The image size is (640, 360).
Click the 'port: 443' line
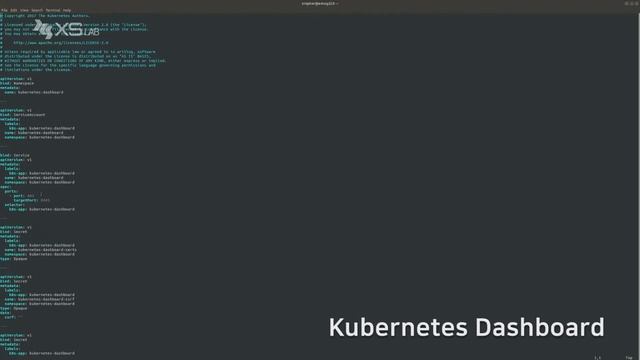(x=23, y=196)
